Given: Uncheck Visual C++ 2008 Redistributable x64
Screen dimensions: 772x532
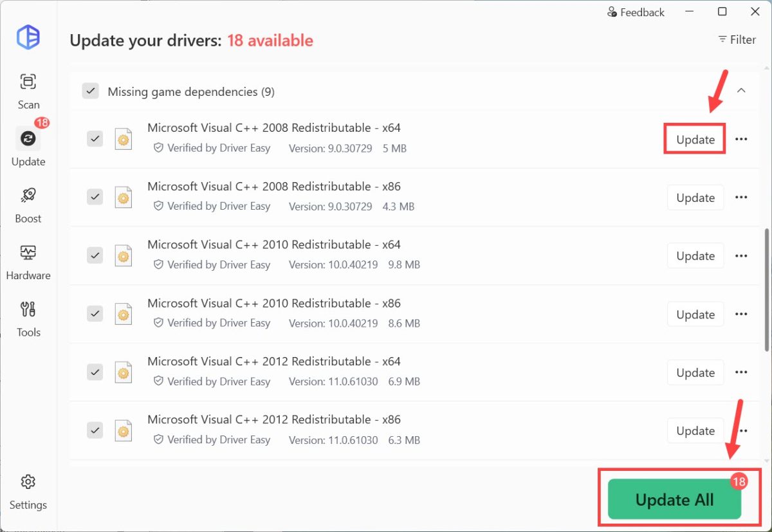Looking at the screenshot, I should point(95,138).
